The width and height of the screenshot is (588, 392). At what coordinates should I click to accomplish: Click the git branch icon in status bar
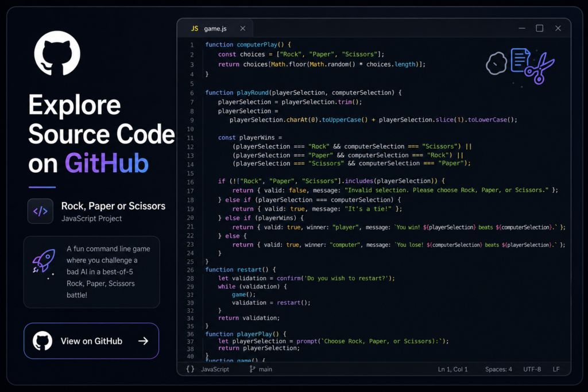click(252, 369)
